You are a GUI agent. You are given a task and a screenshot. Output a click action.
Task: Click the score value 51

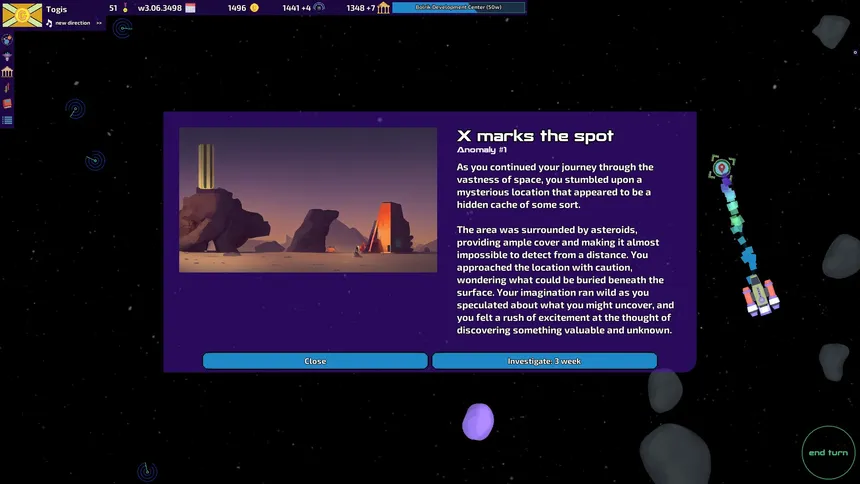click(x=113, y=8)
